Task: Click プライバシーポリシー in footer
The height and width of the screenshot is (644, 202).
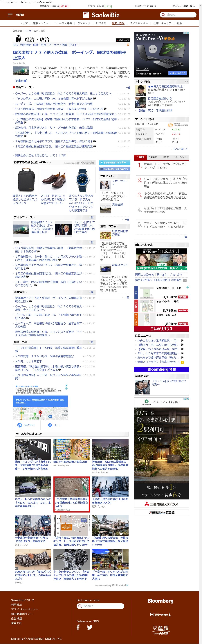Action: coord(25,609)
